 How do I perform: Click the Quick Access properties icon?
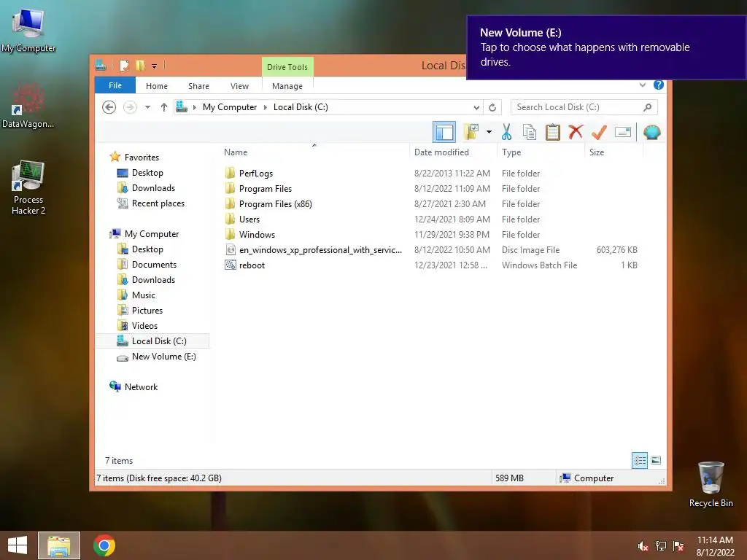coord(124,65)
